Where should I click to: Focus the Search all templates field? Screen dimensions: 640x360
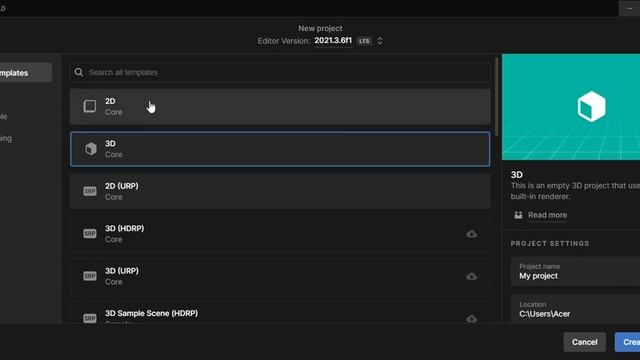pos(280,72)
